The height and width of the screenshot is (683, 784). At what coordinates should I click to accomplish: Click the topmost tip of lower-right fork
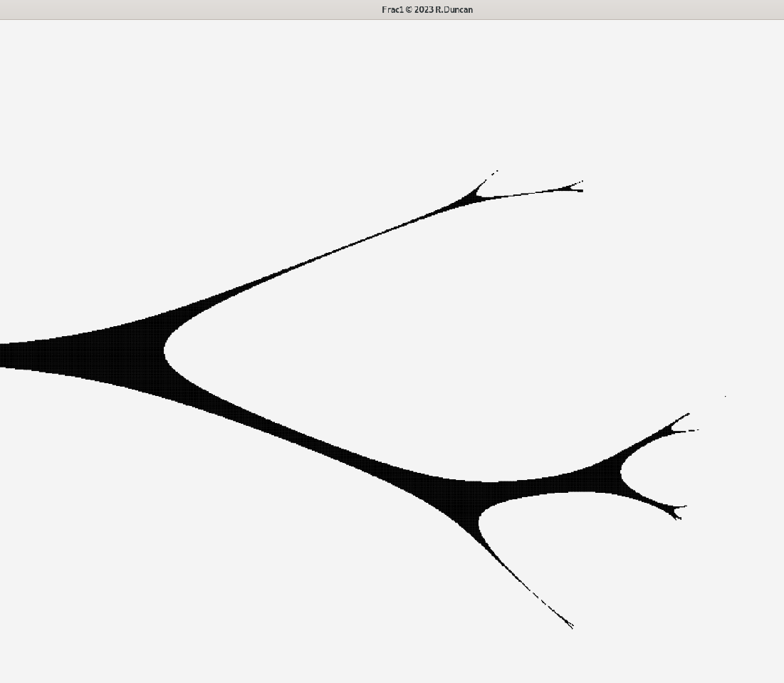(687, 415)
